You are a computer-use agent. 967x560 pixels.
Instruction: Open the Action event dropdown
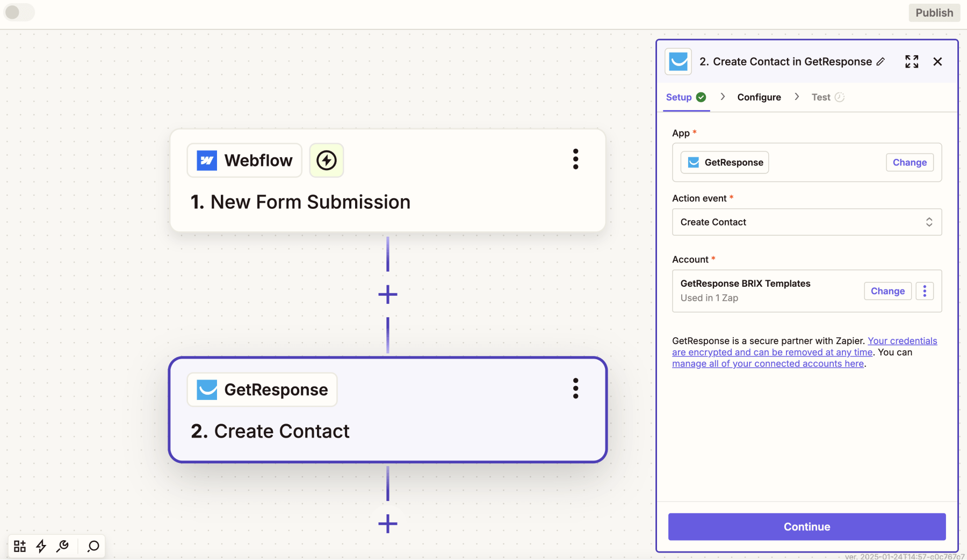pos(807,222)
